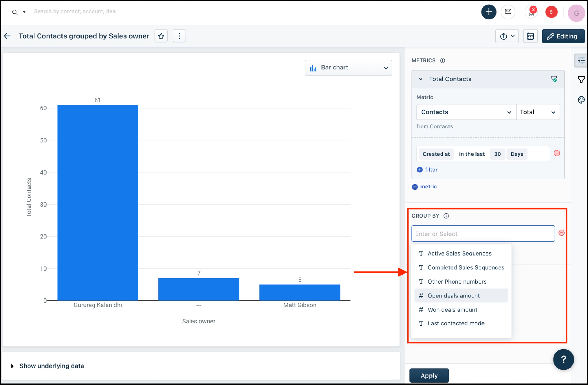Open the Total aggregation dropdown
The image size is (588, 385).
tap(538, 112)
